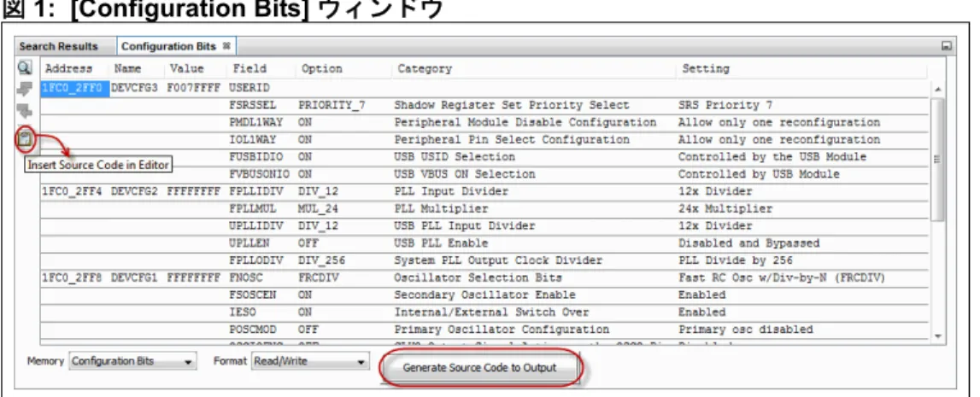
Task: Click PLL Divide by 256 setting
Action: pos(736,260)
